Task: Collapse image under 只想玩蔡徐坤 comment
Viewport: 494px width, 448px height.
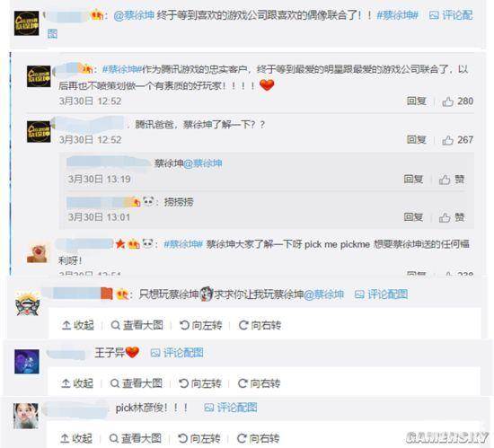Action: click(78, 325)
